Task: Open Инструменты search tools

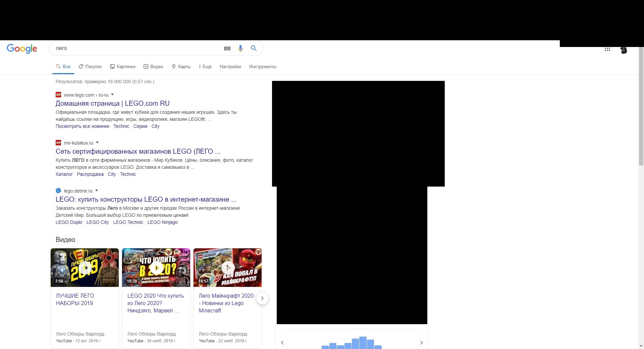Action: [x=263, y=66]
